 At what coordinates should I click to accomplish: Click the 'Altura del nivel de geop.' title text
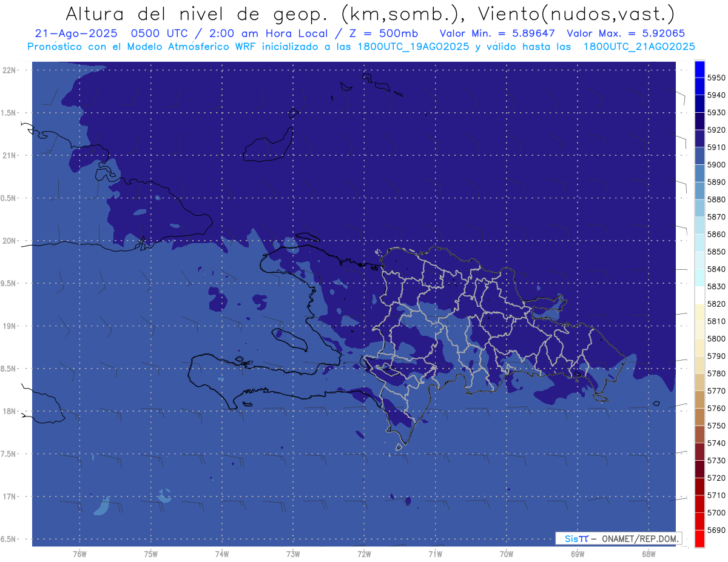point(198,13)
